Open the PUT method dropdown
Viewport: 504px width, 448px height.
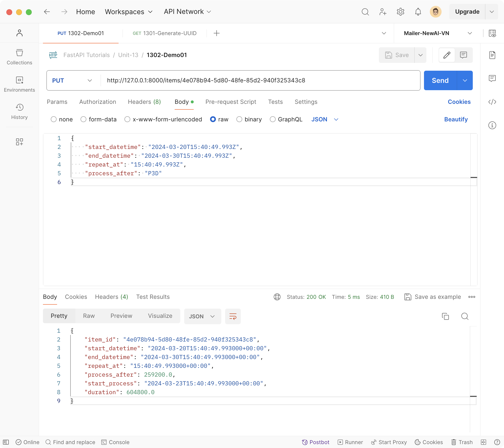[72, 81]
